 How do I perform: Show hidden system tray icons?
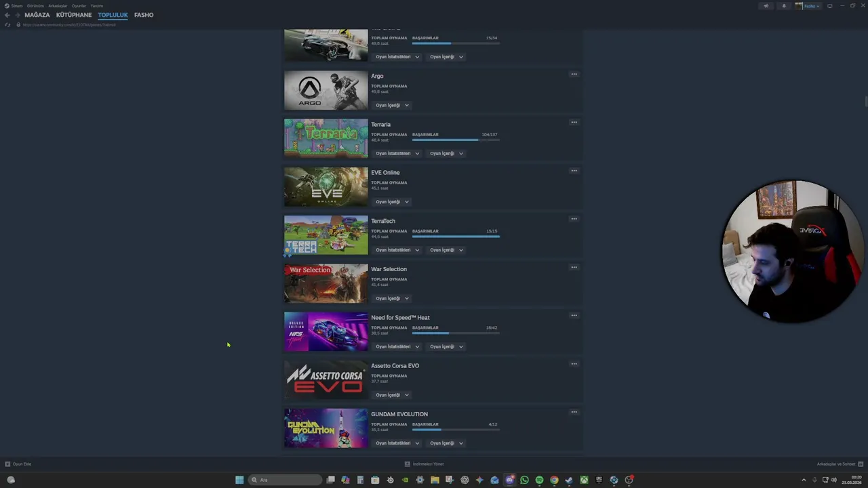click(x=804, y=480)
